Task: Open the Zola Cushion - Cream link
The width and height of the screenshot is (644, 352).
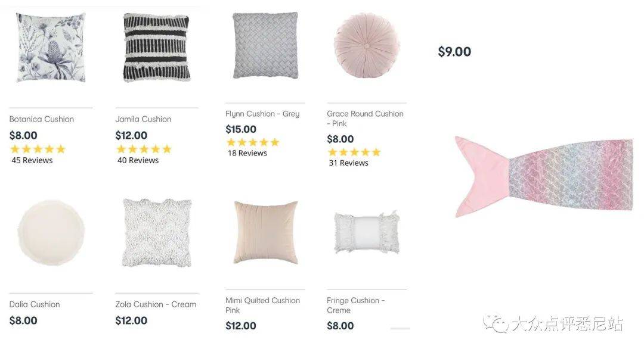Action: pos(156,304)
